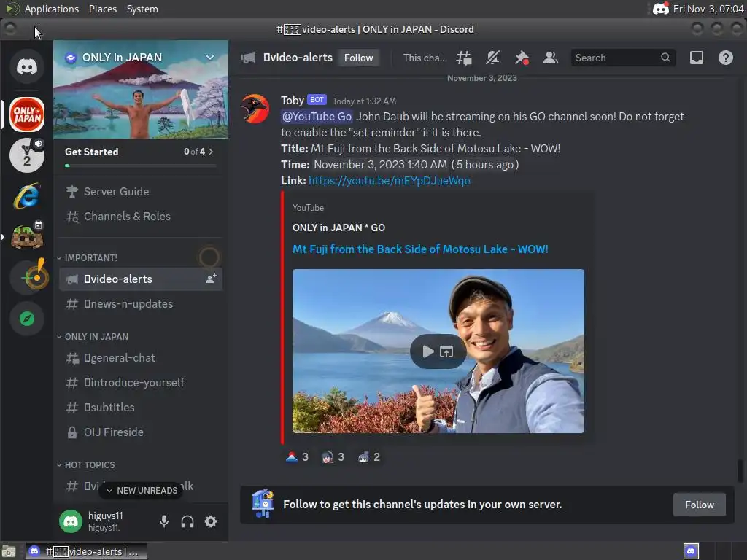Click Follow button in channel header
The image size is (747, 560).
[359, 58]
